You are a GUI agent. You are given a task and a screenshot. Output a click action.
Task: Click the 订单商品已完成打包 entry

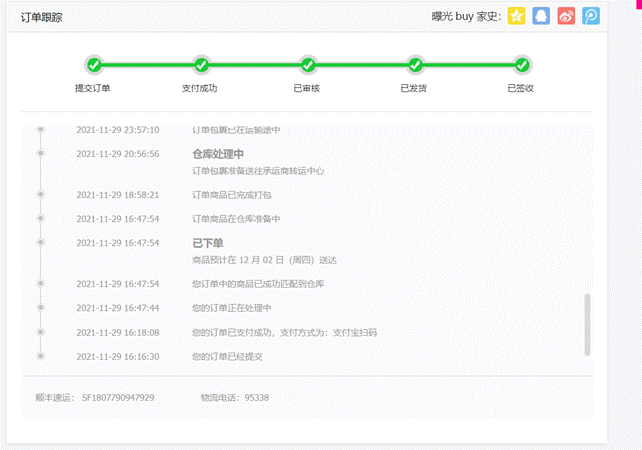pyautogui.click(x=232, y=195)
